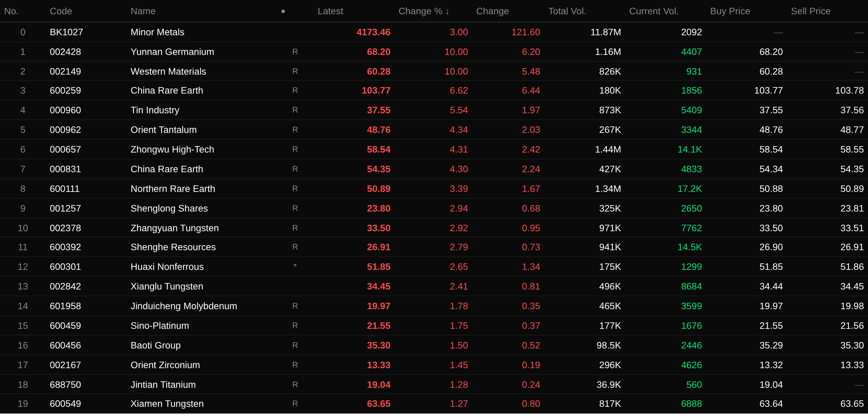The image size is (868, 419).
Task: Click the R marker beside Zhongwu High-Tech
Action: tap(295, 149)
